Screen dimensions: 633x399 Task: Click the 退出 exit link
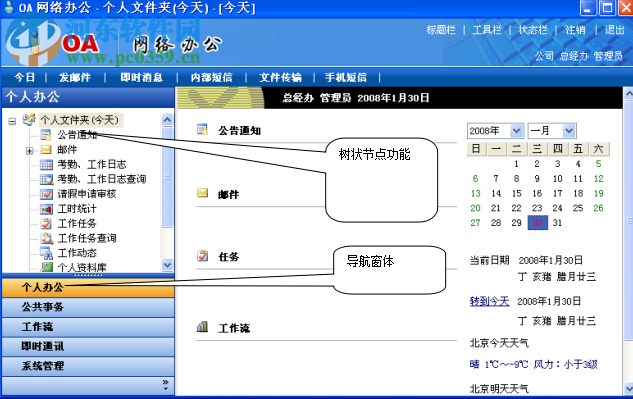(614, 29)
